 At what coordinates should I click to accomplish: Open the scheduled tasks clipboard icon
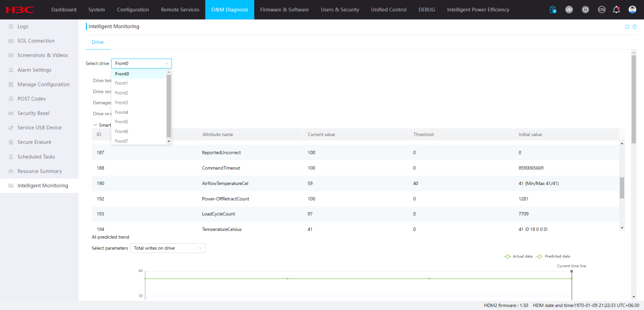[553, 9]
